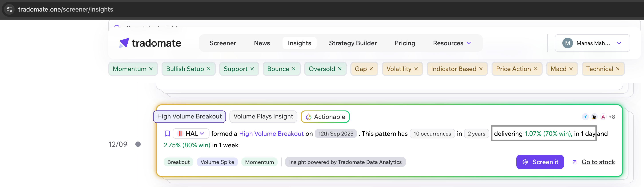Open the Strategy Builder tab
644x187 pixels.
(x=353, y=43)
